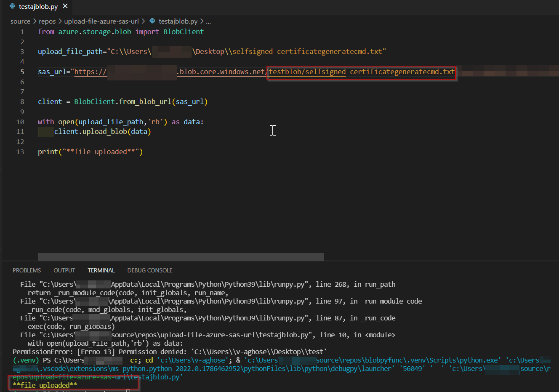Click 'BlobClient' in the import statement
559x392 pixels.
pyautogui.click(x=184, y=32)
